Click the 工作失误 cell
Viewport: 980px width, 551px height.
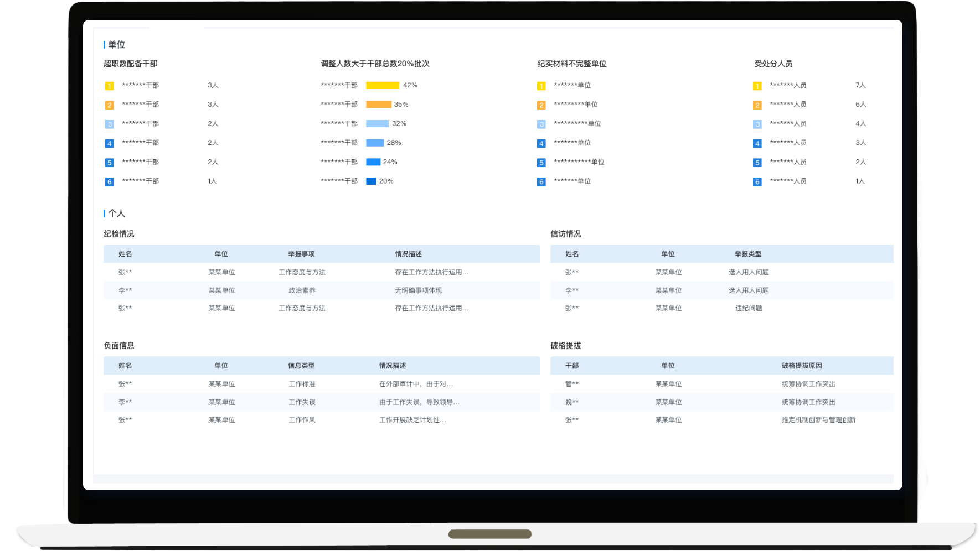click(302, 402)
